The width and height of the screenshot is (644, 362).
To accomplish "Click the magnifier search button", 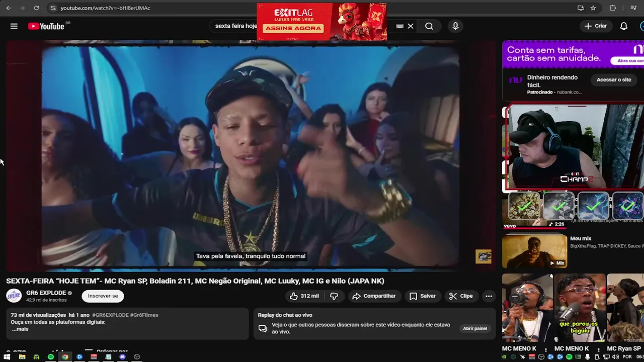I will (429, 26).
